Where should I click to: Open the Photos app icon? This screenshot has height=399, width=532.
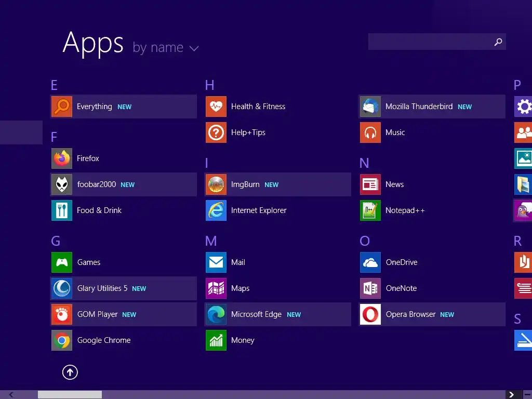coord(523,158)
